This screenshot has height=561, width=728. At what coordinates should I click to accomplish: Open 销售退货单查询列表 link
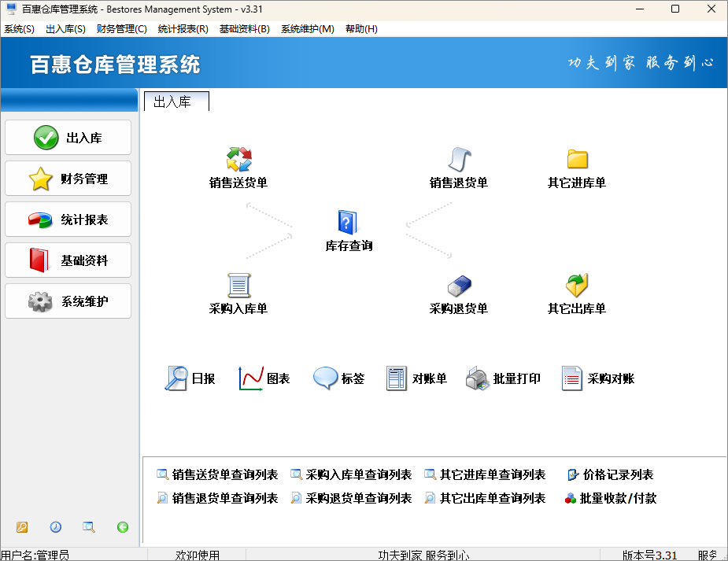pos(225,498)
